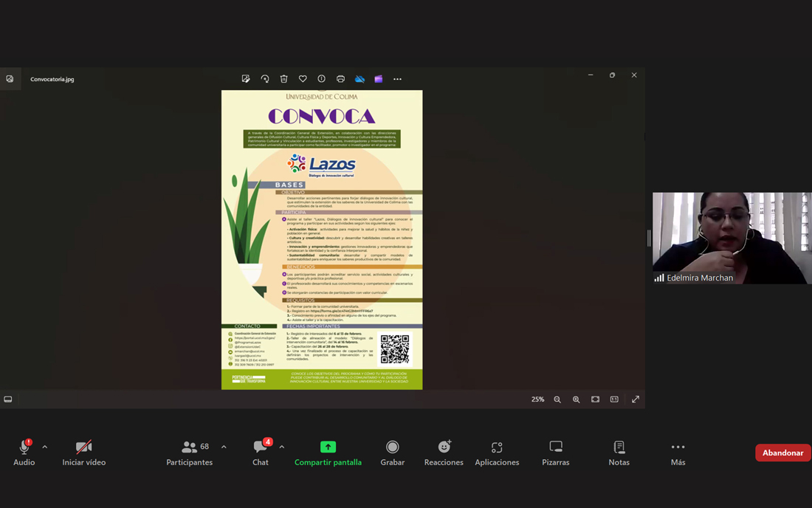Fit image to window in Photos
Screen dimensions: 812x508
click(x=595, y=399)
